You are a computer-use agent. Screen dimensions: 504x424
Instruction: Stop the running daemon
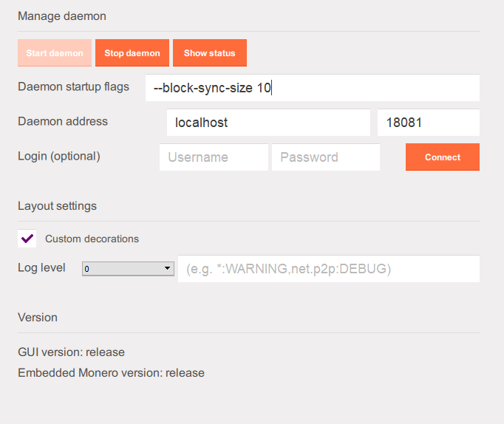(x=132, y=53)
